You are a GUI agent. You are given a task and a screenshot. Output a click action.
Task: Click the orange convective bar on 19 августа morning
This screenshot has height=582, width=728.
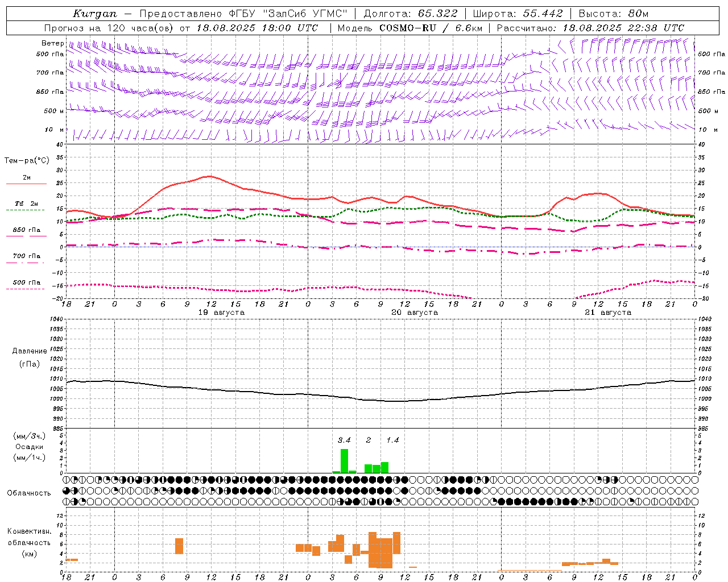(179, 546)
